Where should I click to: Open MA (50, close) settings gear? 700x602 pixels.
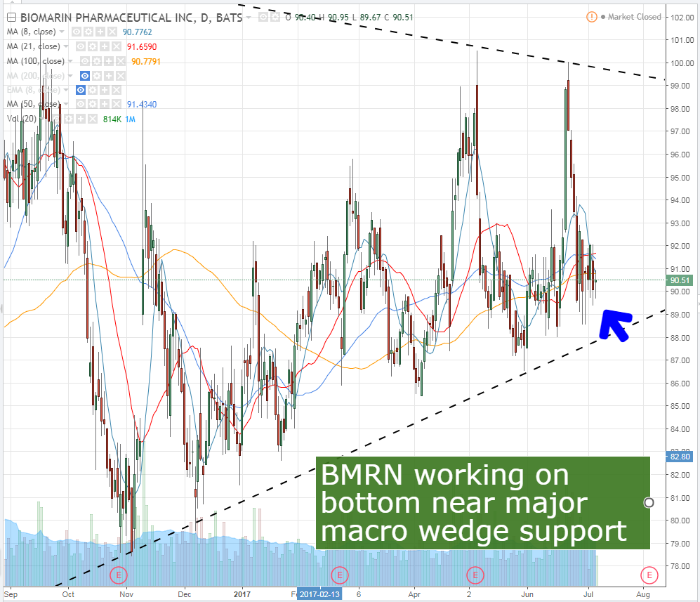(93, 104)
